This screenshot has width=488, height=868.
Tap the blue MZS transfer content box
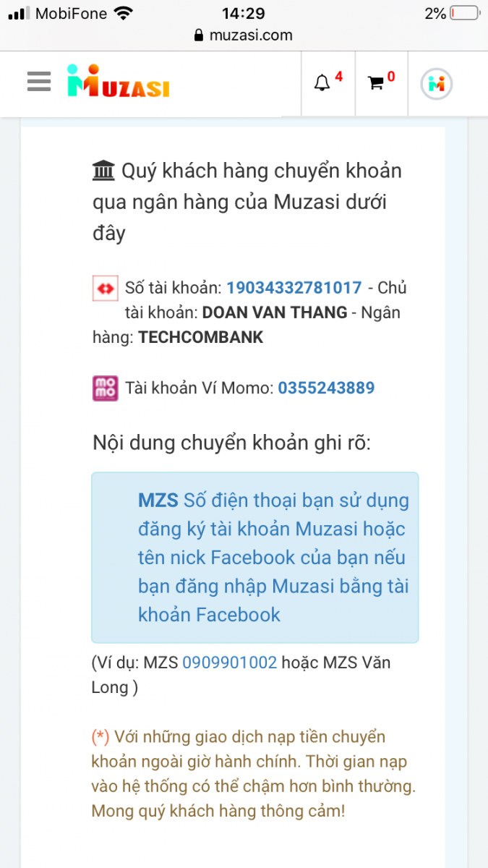(254, 558)
